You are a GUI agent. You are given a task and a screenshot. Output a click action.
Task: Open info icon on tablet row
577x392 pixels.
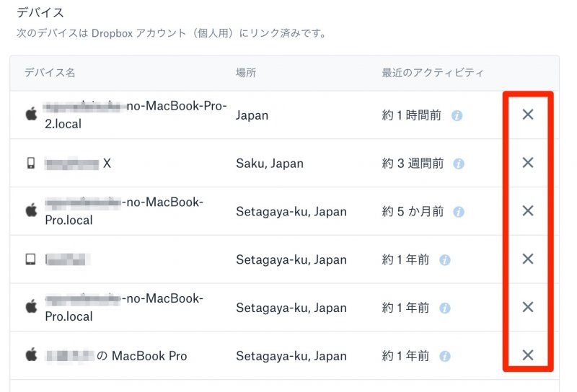445,260
